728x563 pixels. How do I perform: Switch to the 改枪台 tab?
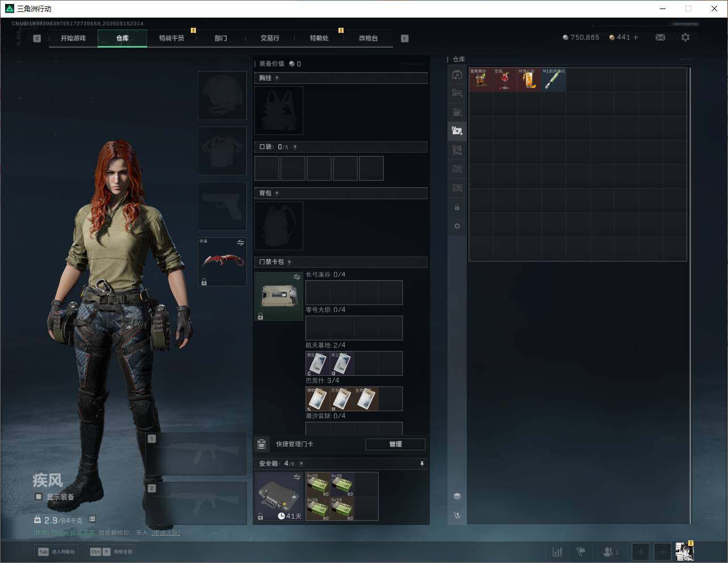coord(368,38)
